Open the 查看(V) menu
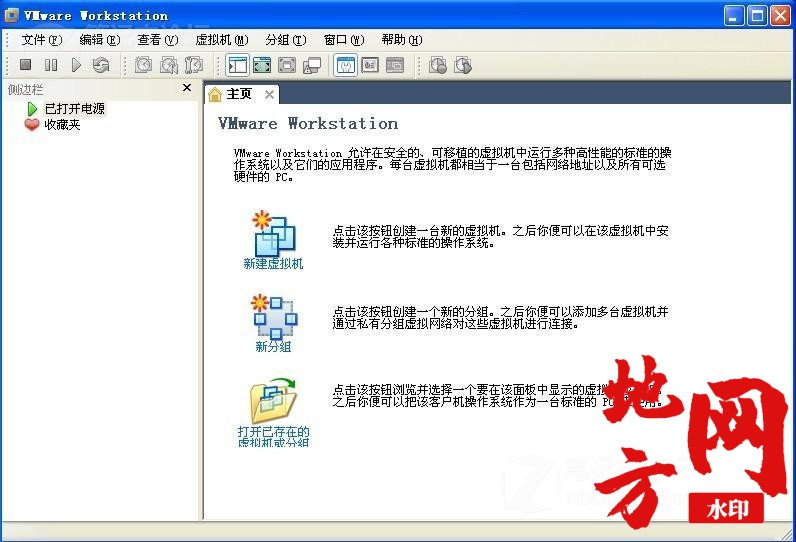 click(x=158, y=40)
